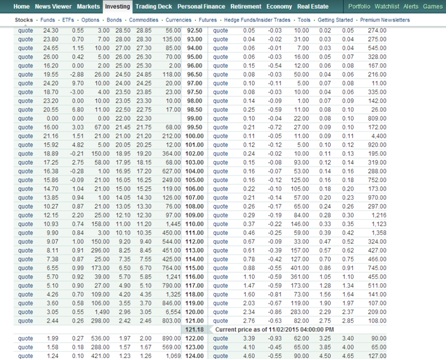Image resolution: width=448 pixels, height=360 pixels.
Task: Open the put quote link for strike 100.00
Action: tap(220, 136)
